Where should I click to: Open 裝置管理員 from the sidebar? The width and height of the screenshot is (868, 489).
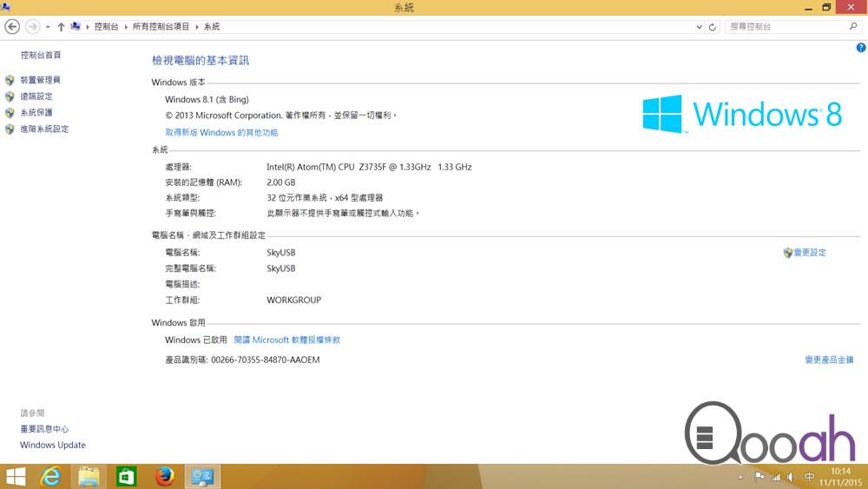pyautogui.click(x=41, y=80)
